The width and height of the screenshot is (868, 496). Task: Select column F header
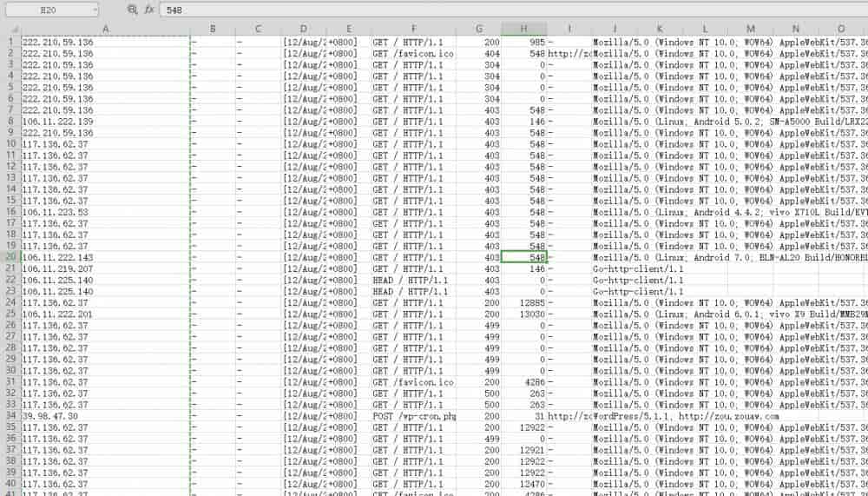[413, 29]
